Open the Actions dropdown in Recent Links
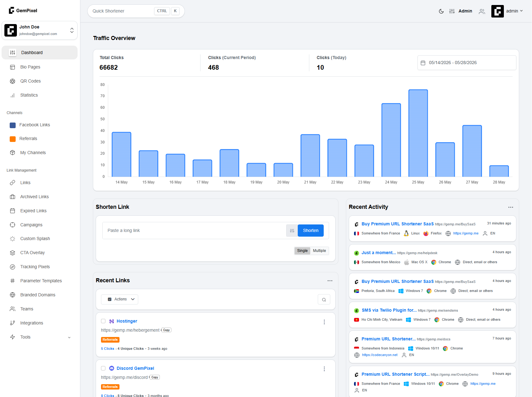The height and width of the screenshot is (397, 532). click(119, 299)
